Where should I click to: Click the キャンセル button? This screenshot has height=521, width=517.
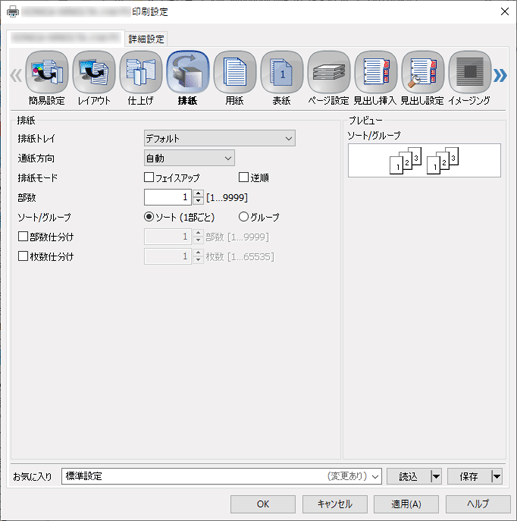pyautogui.click(x=335, y=504)
